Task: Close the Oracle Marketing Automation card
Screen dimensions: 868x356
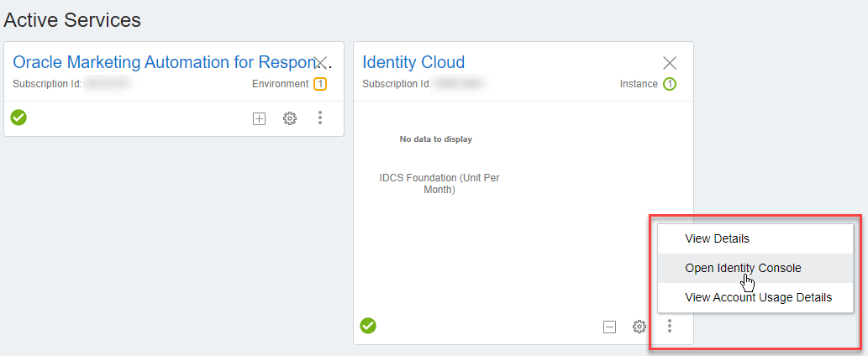Action: click(320, 63)
